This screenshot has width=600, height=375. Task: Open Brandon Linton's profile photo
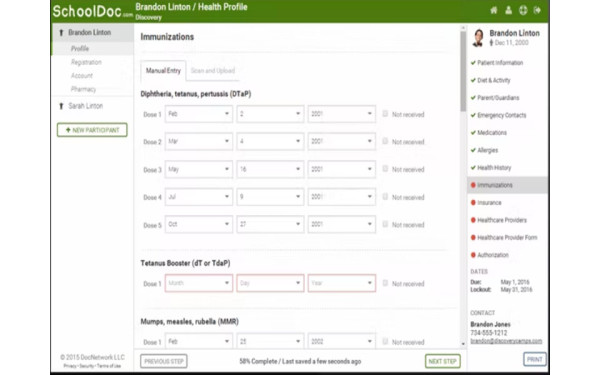(x=478, y=38)
